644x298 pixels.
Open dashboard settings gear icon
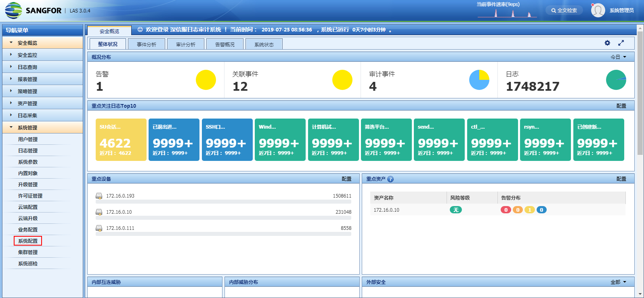607,43
